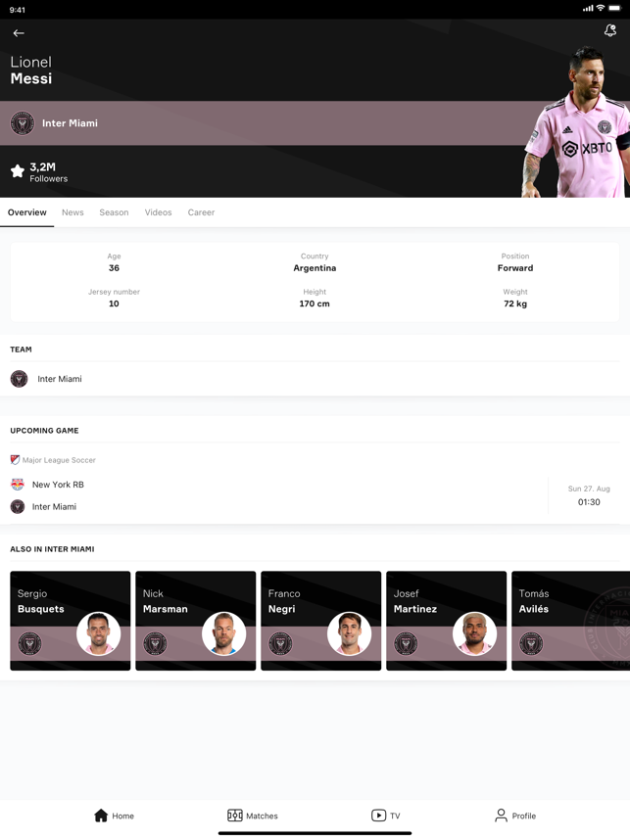
Task: Tap the Lionel Messi name heading
Action: coord(31,70)
